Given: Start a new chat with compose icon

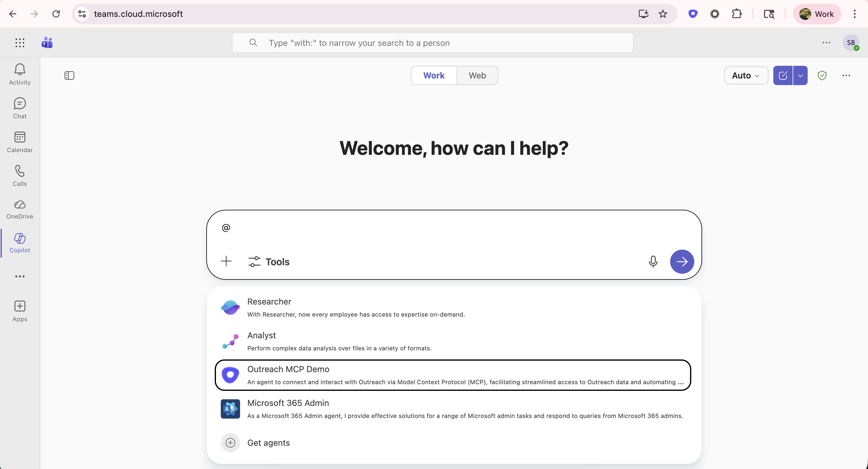Looking at the screenshot, I should click(782, 75).
